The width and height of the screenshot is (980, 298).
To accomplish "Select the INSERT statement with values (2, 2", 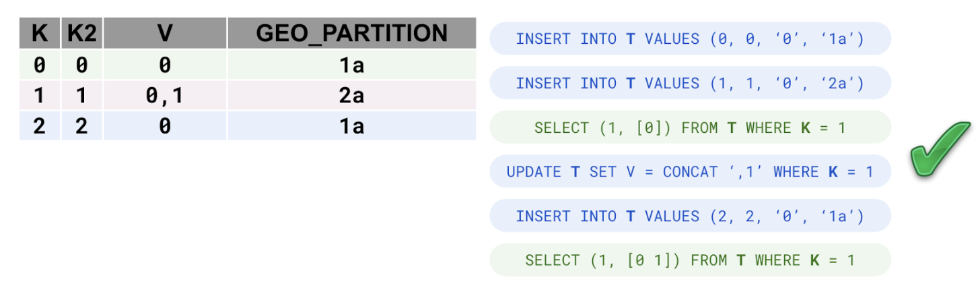I will tap(690, 216).
